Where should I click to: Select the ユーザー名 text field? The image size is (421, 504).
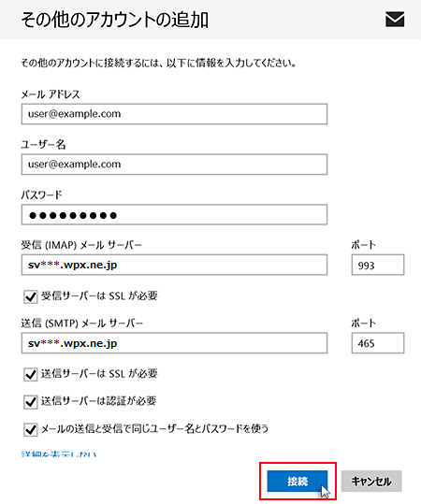(174, 165)
